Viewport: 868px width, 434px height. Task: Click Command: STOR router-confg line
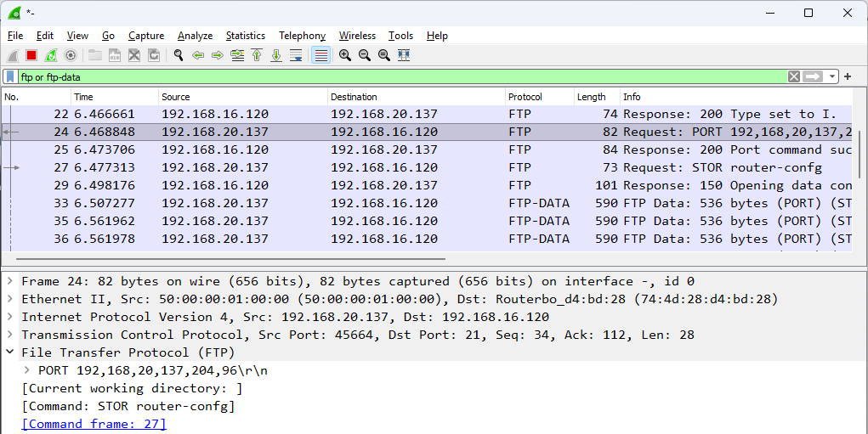pyautogui.click(x=128, y=406)
